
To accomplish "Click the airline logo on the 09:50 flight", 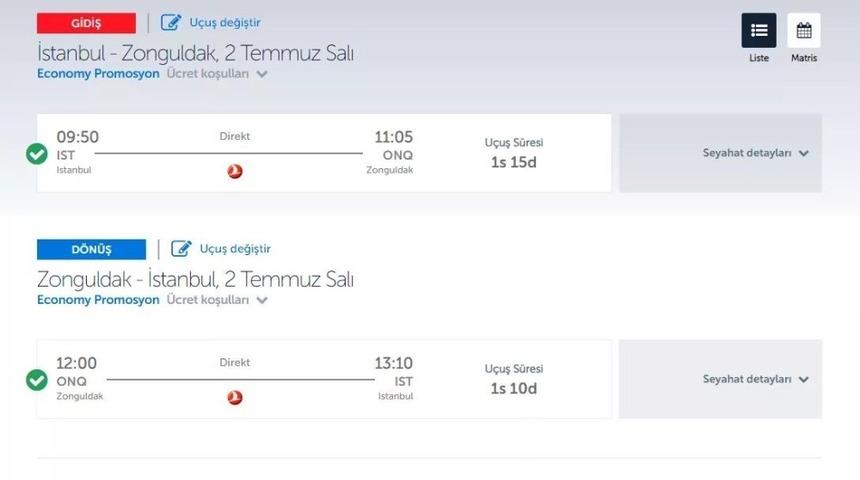I will pos(235,171).
